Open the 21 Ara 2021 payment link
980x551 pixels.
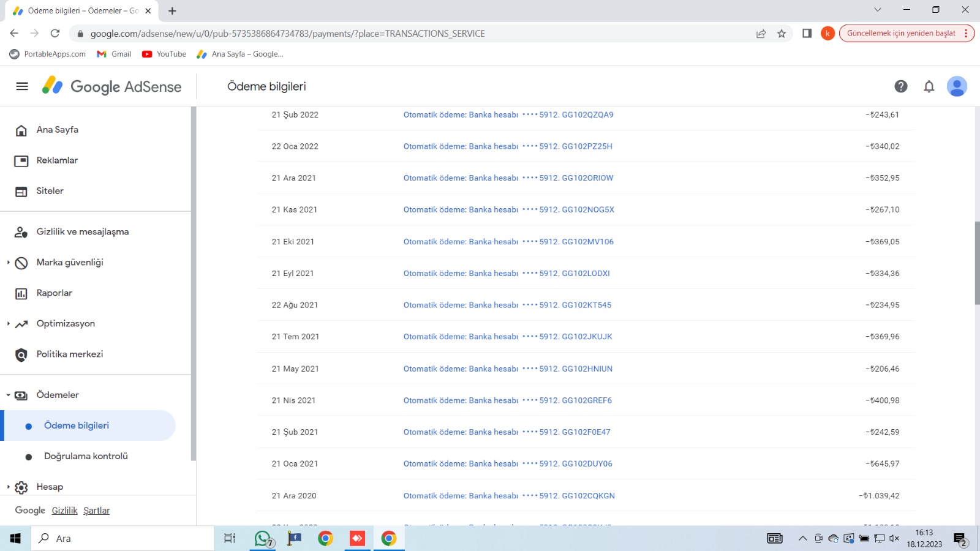[x=508, y=178]
